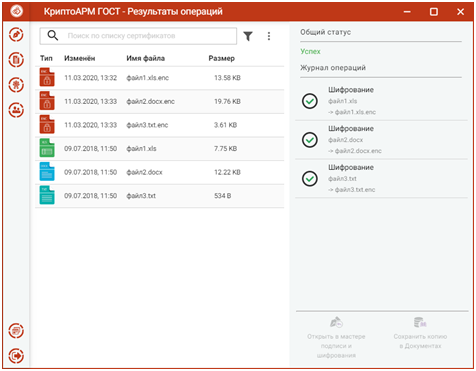The height and width of the screenshot is (371, 476).
Task: Click success checkmark for файл3.txt encryption
Action: [x=310, y=179]
